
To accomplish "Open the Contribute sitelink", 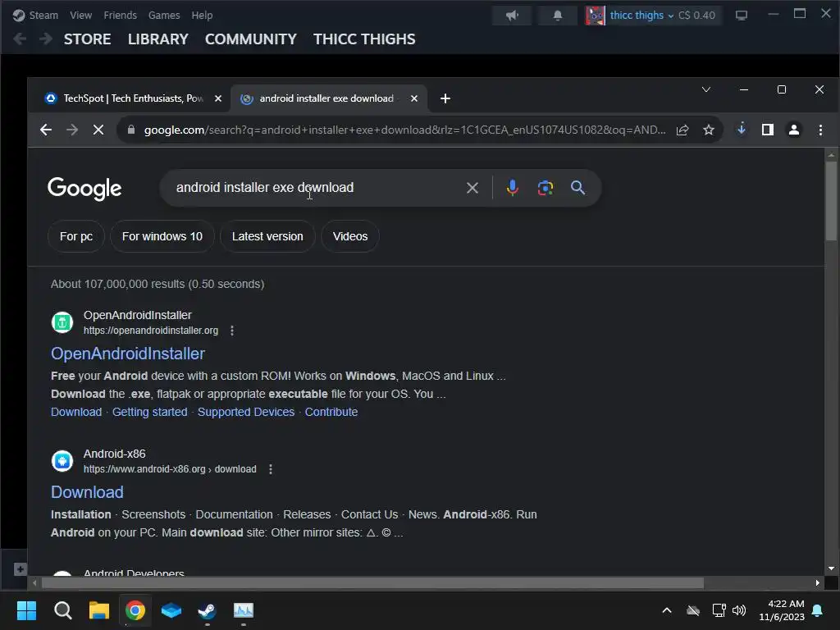I will pyautogui.click(x=331, y=412).
